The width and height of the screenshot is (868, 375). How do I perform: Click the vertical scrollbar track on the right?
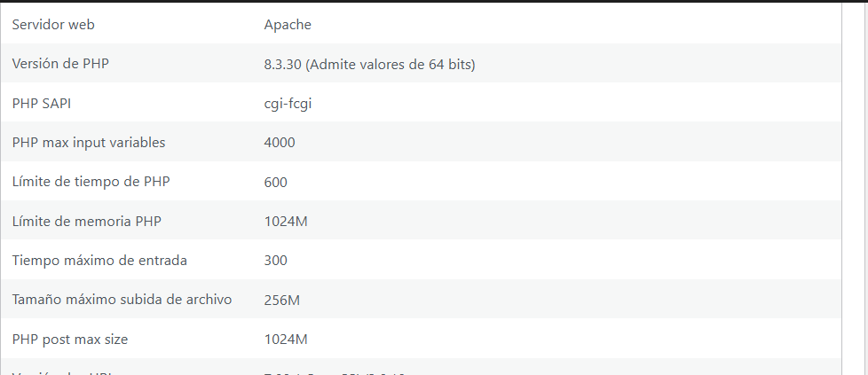pos(855,188)
